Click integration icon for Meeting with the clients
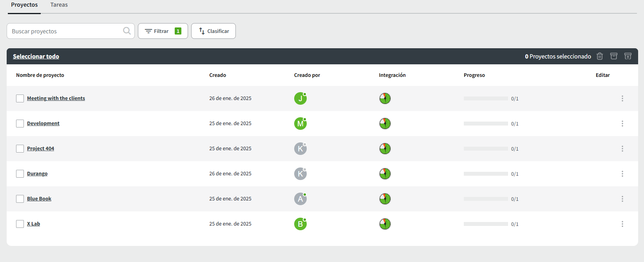This screenshot has width=644, height=262. click(x=385, y=98)
